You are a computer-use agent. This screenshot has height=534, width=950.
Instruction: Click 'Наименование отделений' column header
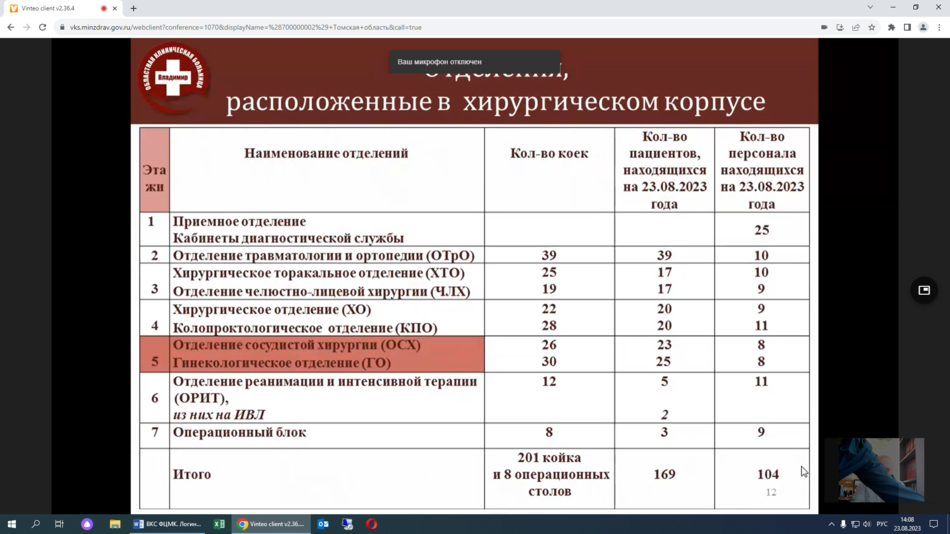pos(326,153)
